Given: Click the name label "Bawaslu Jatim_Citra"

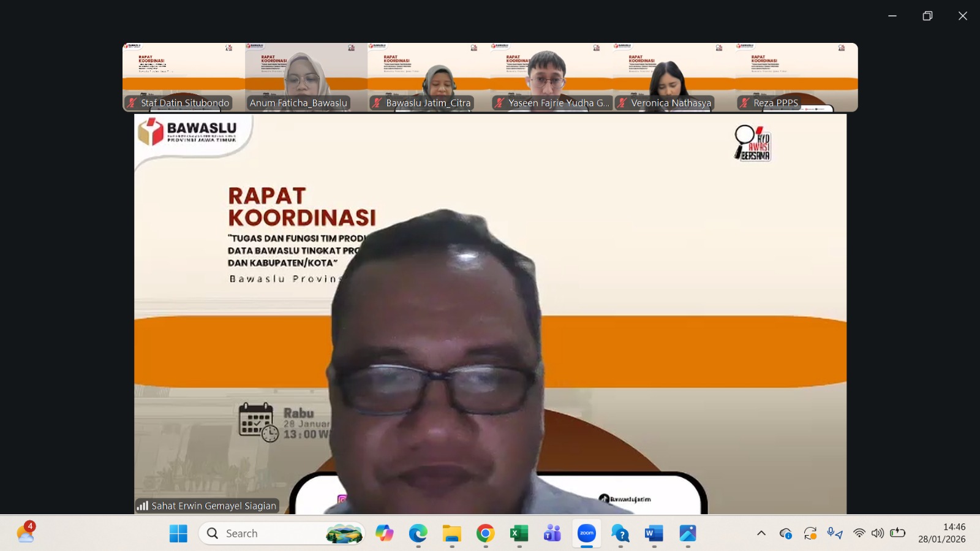Looking at the screenshot, I should [x=428, y=103].
